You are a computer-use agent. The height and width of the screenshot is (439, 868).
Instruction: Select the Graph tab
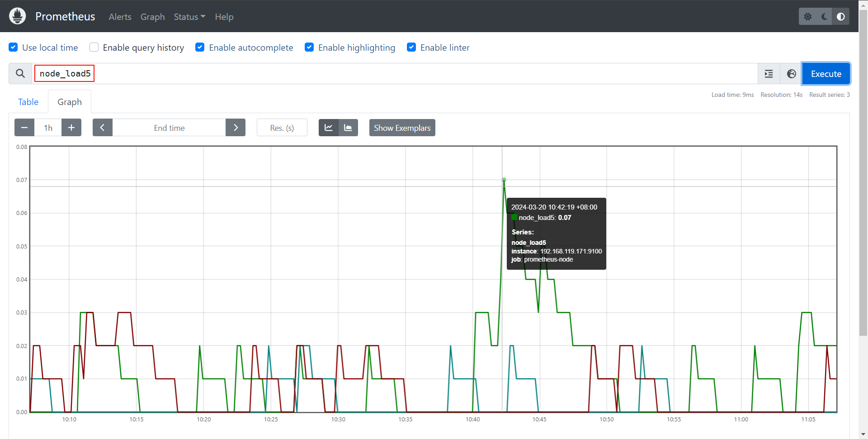click(70, 102)
